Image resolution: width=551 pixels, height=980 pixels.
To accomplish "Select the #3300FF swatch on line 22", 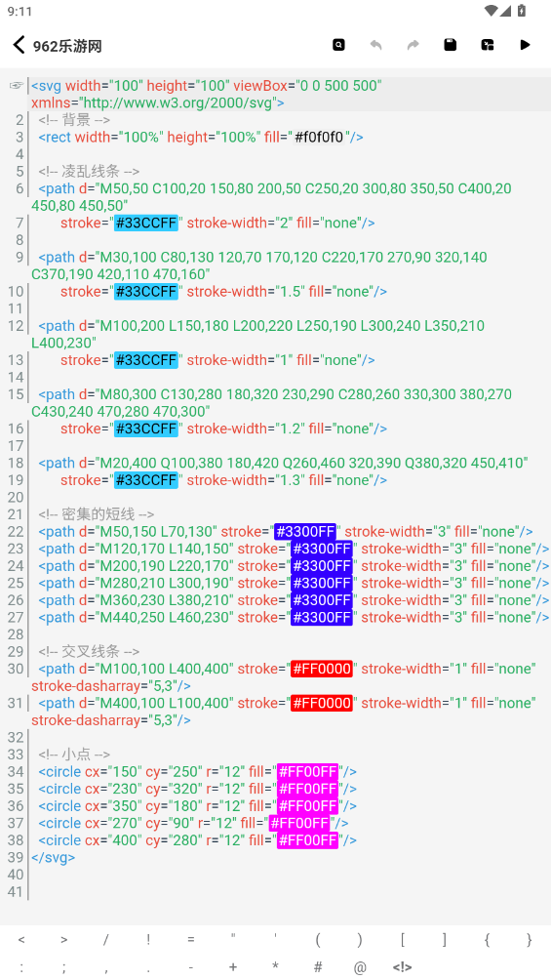I will (305, 531).
